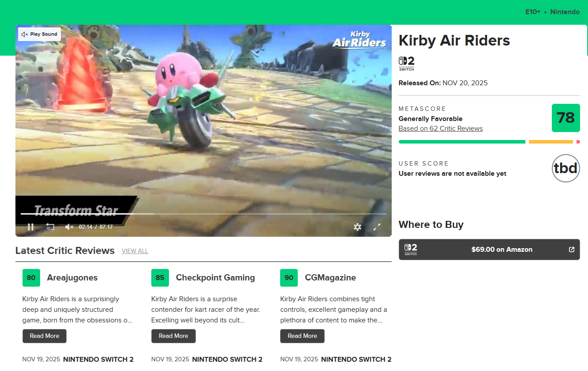588x371 pixels.
Task: Open Based on 62 Critic Reviews link
Action: [x=441, y=129]
